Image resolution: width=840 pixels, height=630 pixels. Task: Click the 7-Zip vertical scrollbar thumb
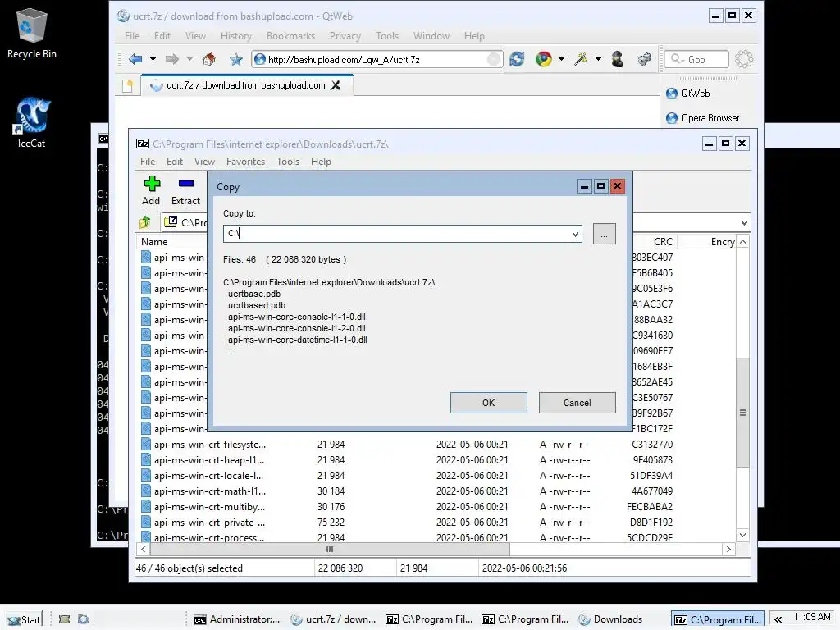point(742,413)
